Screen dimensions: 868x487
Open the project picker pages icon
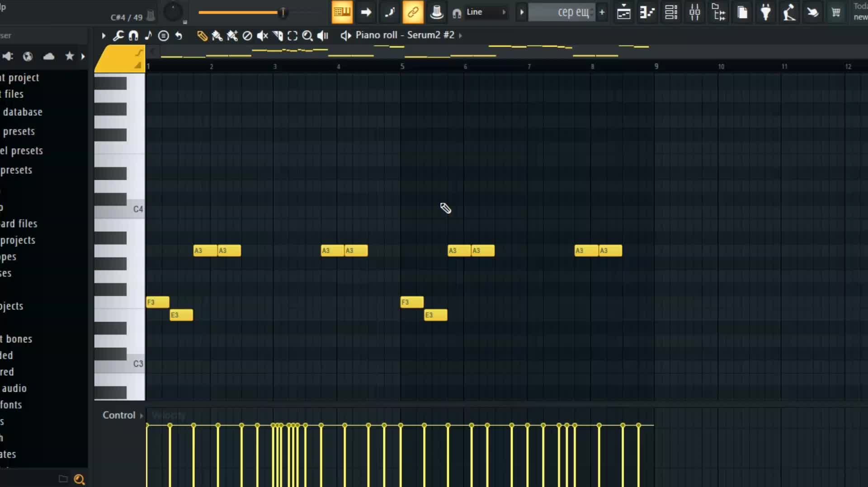(742, 12)
